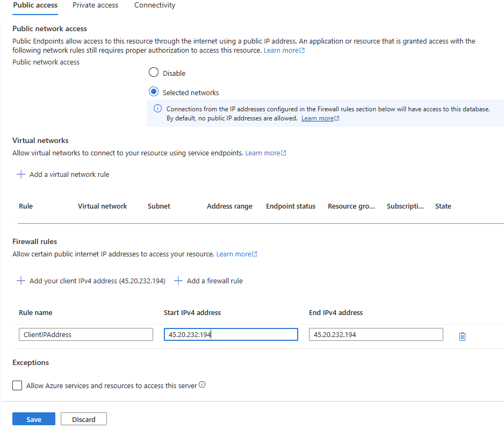The height and width of the screenshot is (429, 504).
Task: Select the Selected networks radio option
Action: (x=154, y=91)
